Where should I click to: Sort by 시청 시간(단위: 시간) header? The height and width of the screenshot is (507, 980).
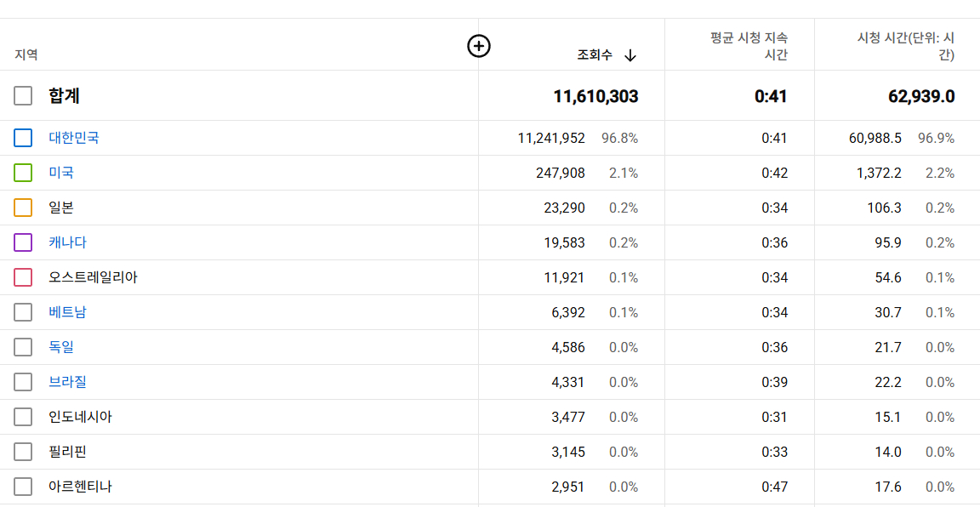pyautogui.click(x=906, y=47)
